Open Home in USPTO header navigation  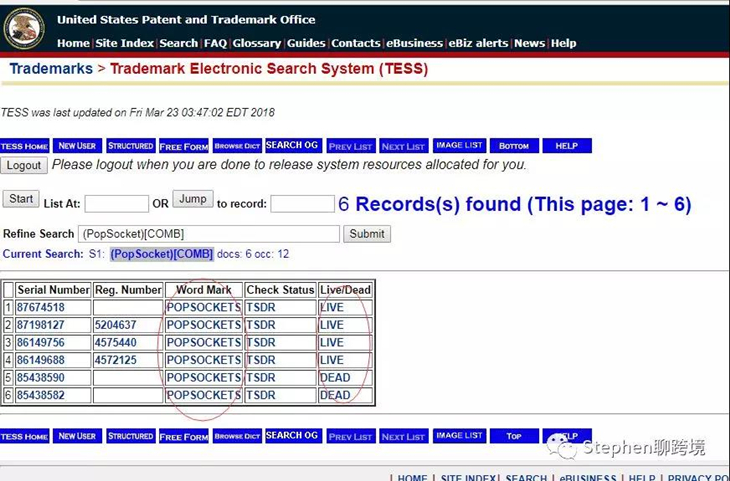[x=73, y=43]
